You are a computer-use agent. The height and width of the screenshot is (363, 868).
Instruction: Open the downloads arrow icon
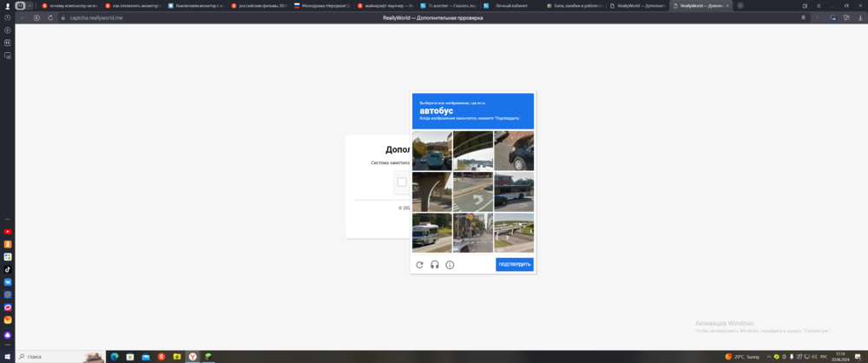coord(860,17)
